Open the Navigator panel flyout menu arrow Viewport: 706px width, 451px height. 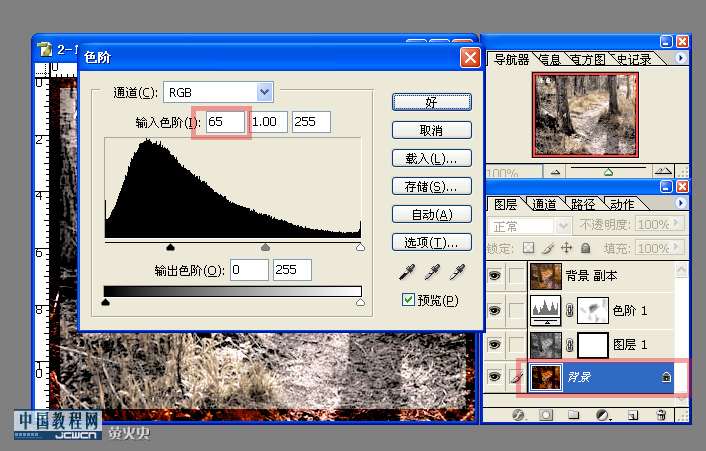pos(680,58)
